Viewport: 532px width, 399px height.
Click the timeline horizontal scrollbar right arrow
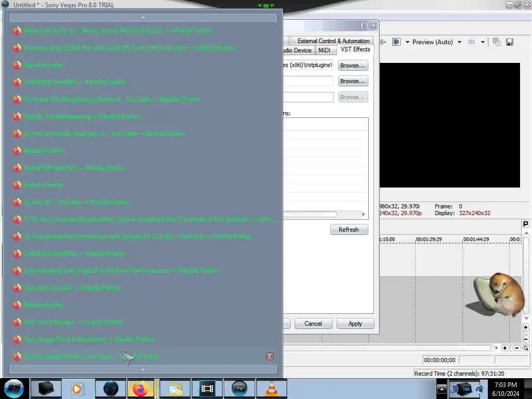click(x=496, y=348)
